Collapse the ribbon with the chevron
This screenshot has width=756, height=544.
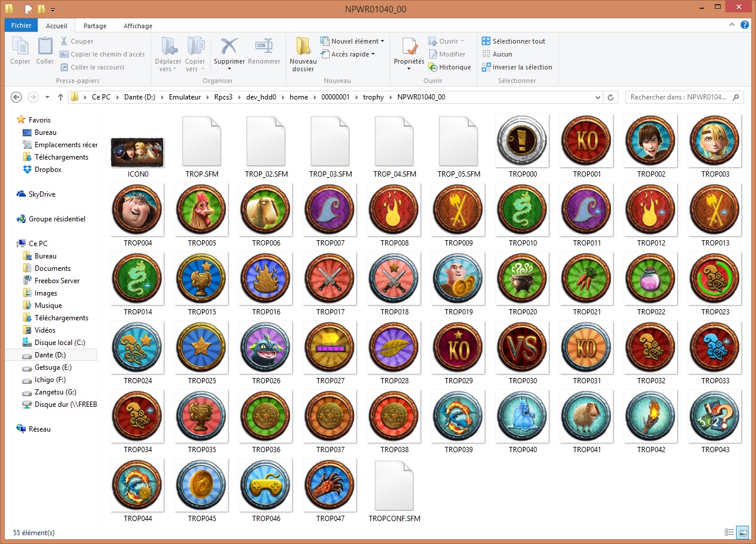click(733, 25)
